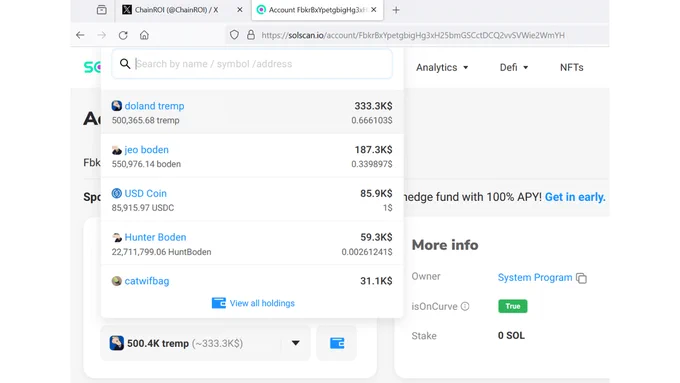The width and height of the screenshot is (680, 383).
Task: Click the 0 SOL stake value
Action: point(511,336)
